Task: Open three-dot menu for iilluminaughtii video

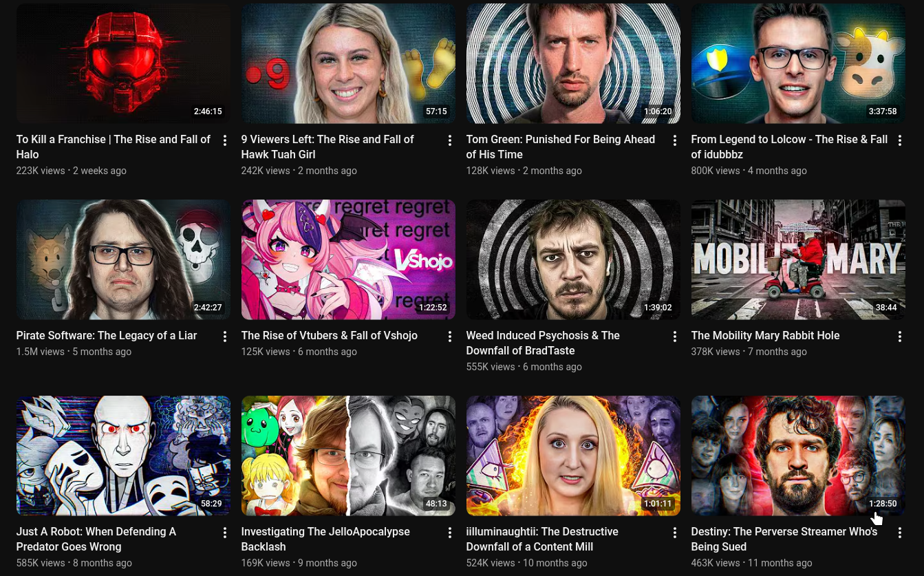Action: click(x=675, y=533)
